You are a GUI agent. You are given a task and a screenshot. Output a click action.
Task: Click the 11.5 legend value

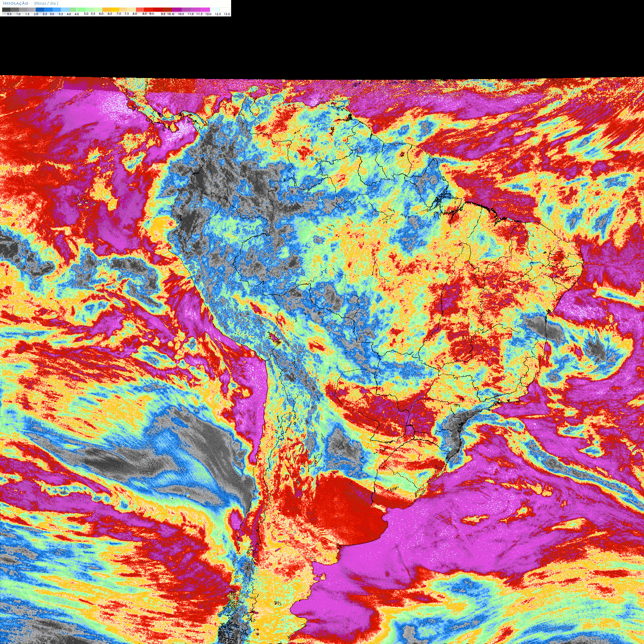199,14
